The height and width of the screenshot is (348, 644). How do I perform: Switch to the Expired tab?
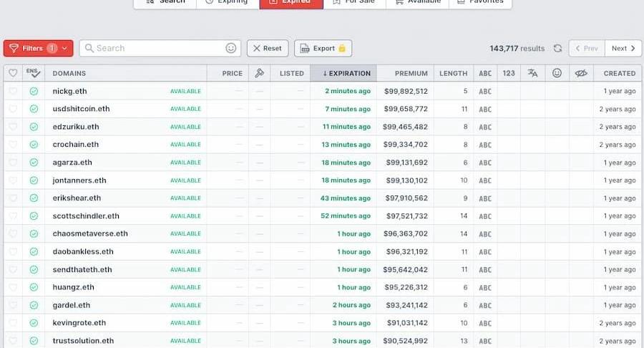[x=286, y=2]
